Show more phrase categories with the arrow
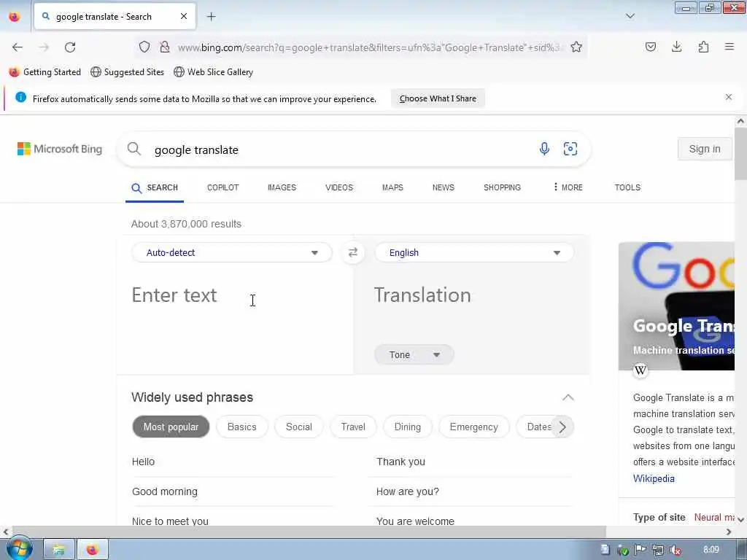The height and width of the screenshot is (560, 747). [x=562, y=427]
